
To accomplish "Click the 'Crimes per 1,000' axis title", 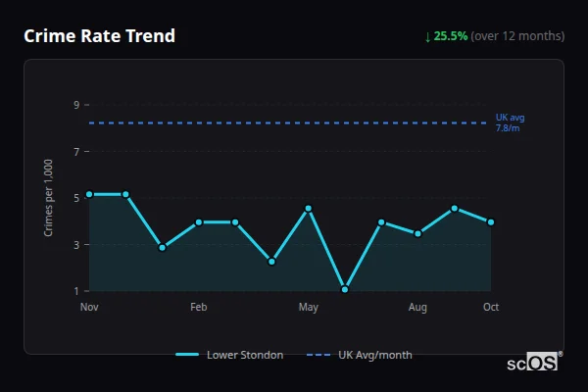I will tap(48, 198).
